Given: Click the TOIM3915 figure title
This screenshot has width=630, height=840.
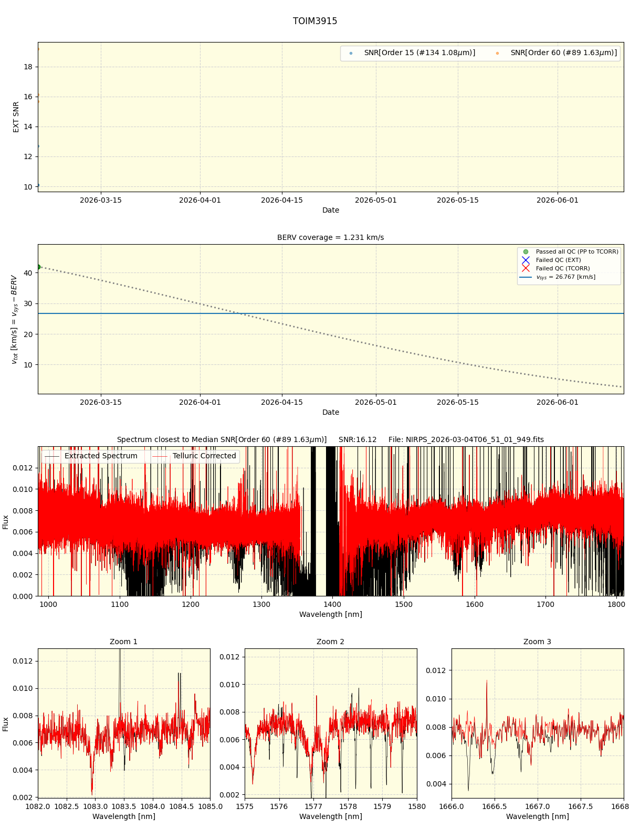Looking at the screenshot, I should (x=315, y=22).
